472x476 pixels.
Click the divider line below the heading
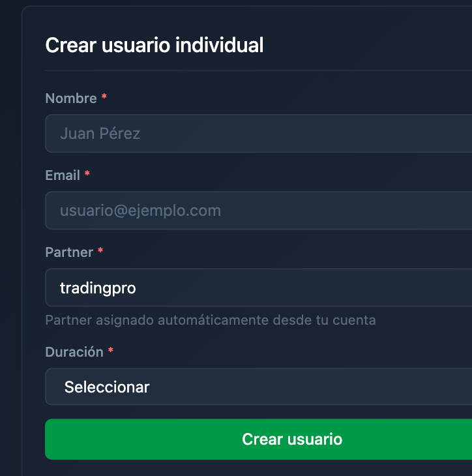coord(258,70)
